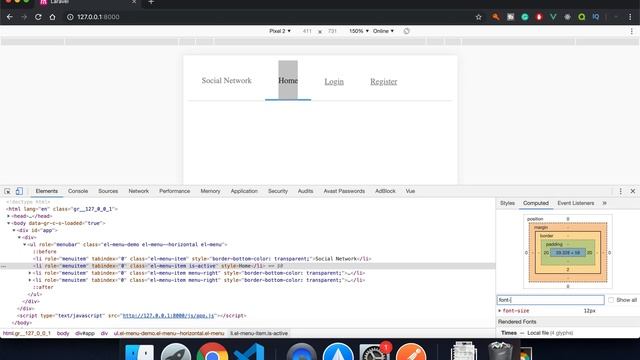Focus the computed styles filter field
The height and width of the screenshot is (360, 640).
550,300
